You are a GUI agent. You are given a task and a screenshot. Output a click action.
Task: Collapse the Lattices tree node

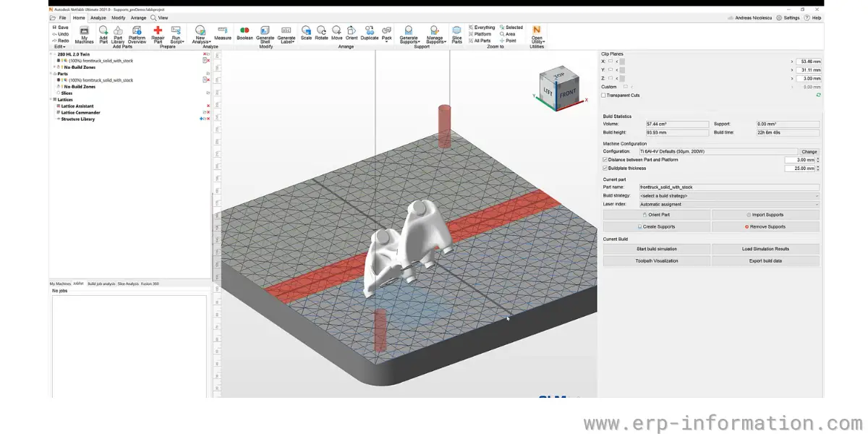point(51,100)
